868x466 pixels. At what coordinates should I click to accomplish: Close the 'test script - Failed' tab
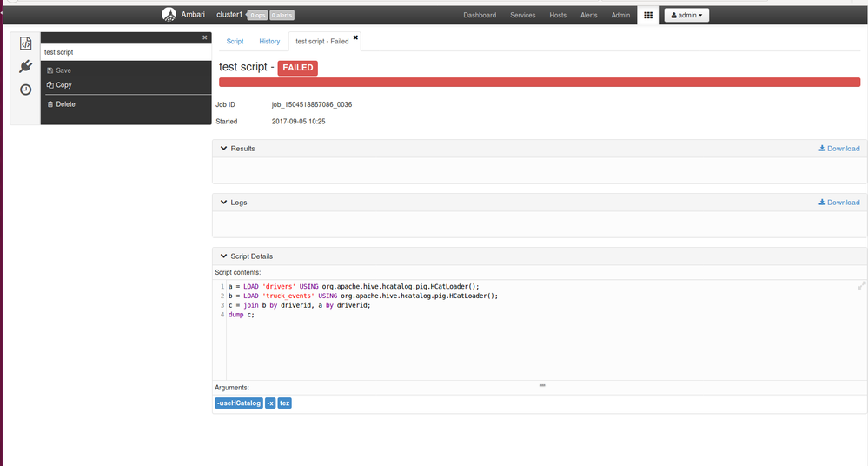pyautogui.click(x=355, y=37)
